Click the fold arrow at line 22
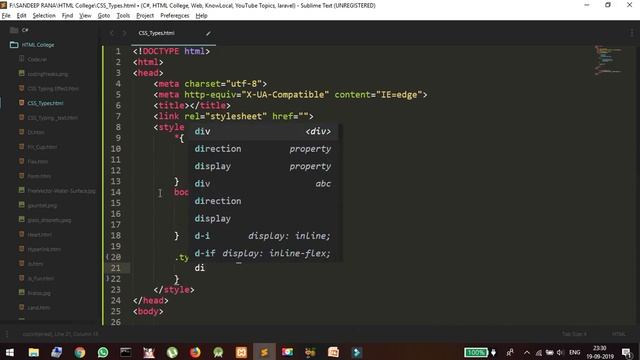 (x=107, y=278)
